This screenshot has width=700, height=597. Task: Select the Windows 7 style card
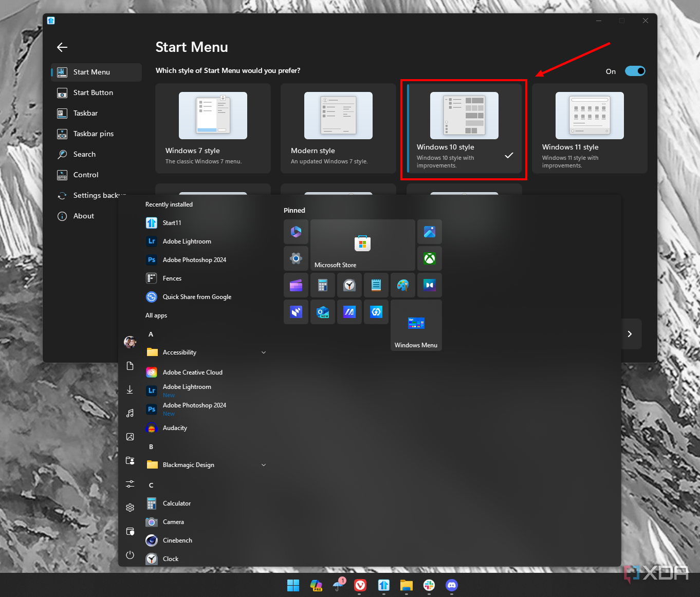pos(213,128)
